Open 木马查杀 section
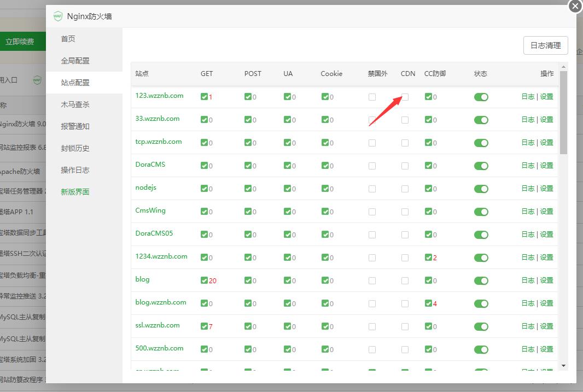 click(x=75, y=104)
